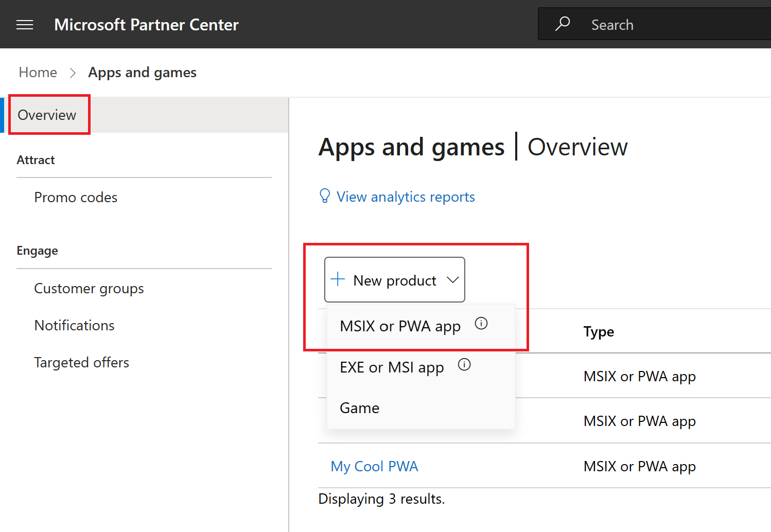This screenshot has height=532, width=771.
Task: Open the My Cool PWA listing
Action: coord(375,466)
